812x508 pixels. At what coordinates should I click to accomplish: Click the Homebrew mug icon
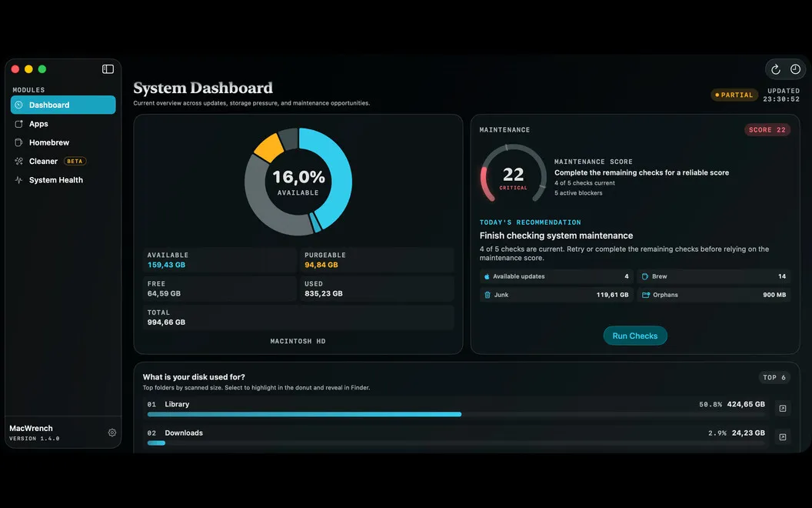coord(18,142)
